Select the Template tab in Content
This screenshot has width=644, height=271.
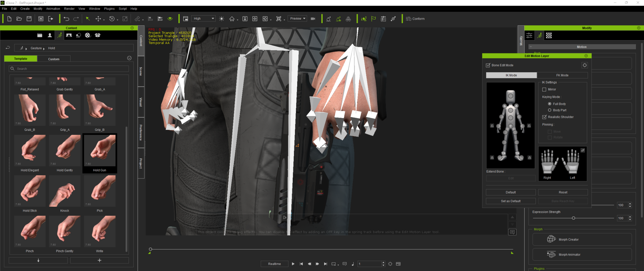(x=21, y=59)
